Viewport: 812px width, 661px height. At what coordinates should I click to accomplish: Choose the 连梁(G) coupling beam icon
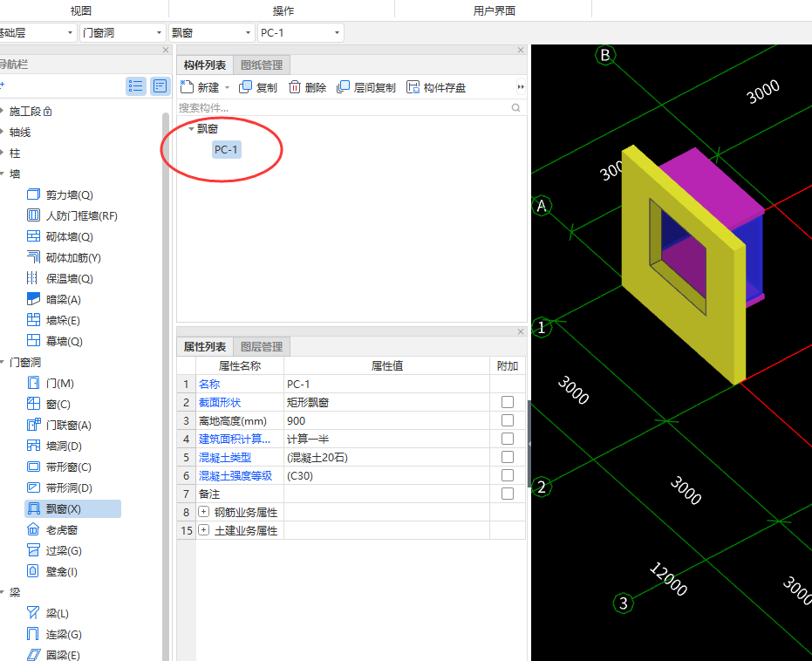coord(33,634)
